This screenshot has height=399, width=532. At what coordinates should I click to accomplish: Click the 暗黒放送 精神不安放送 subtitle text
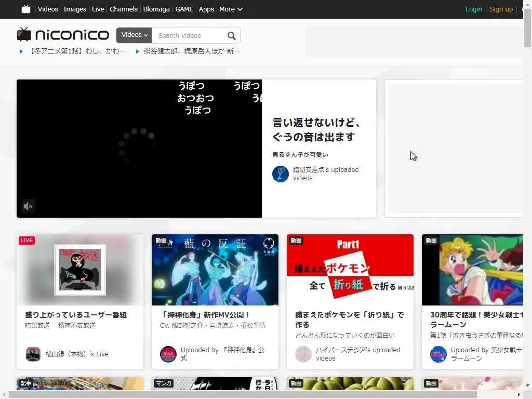pyautogui.click(x=60, y=325)
